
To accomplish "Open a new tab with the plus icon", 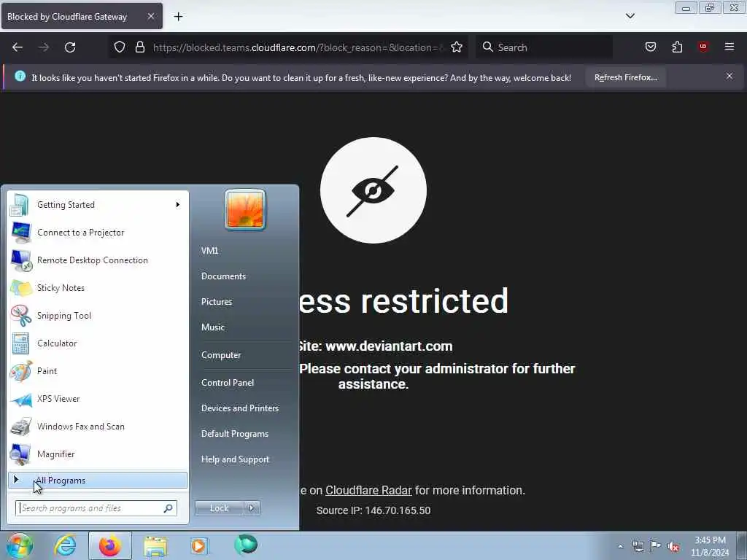I will tap(178, 17).
